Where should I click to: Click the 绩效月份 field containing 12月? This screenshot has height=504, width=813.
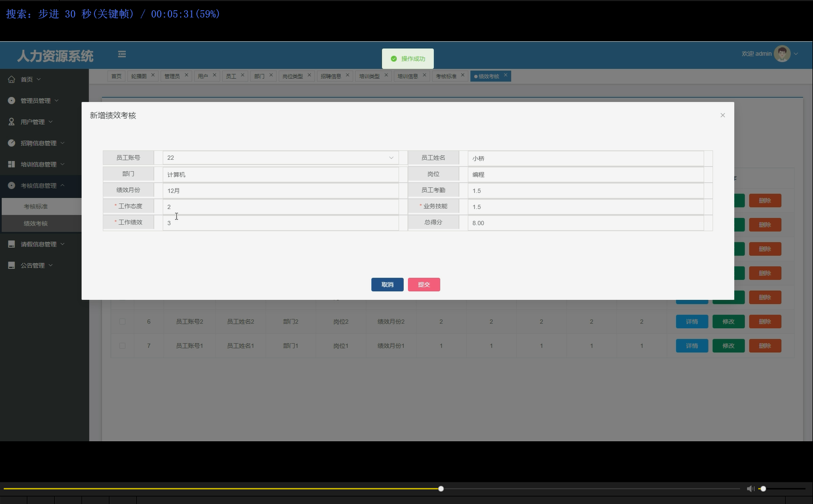click(x=280, y=190)
